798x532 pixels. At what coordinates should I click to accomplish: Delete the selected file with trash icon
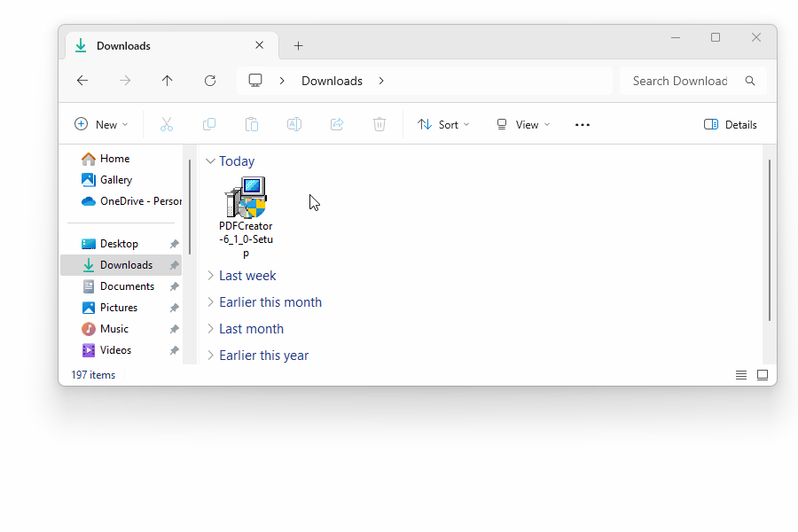[379, 124]
